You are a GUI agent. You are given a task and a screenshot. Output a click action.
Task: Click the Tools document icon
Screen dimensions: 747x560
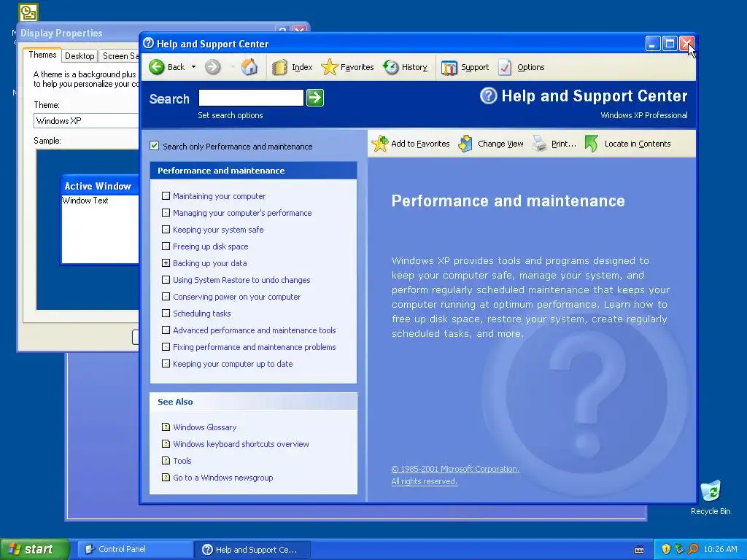[166, 461]
